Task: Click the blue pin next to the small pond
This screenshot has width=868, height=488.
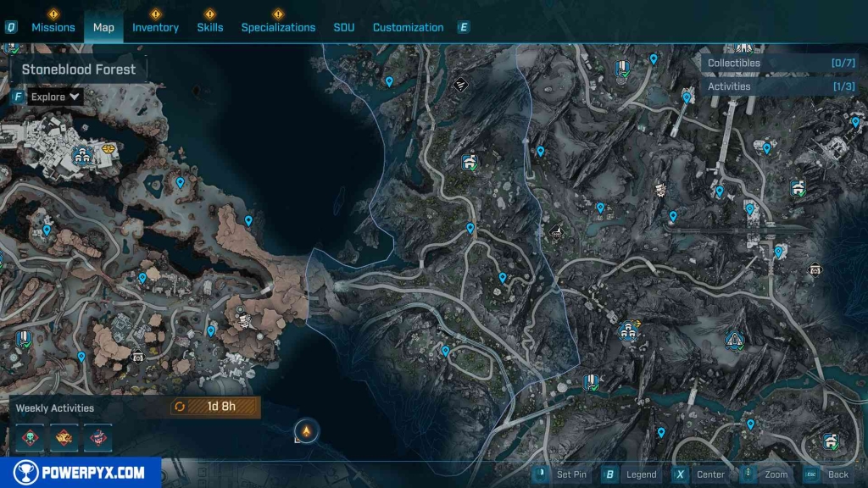Action: tap(600, 208)
